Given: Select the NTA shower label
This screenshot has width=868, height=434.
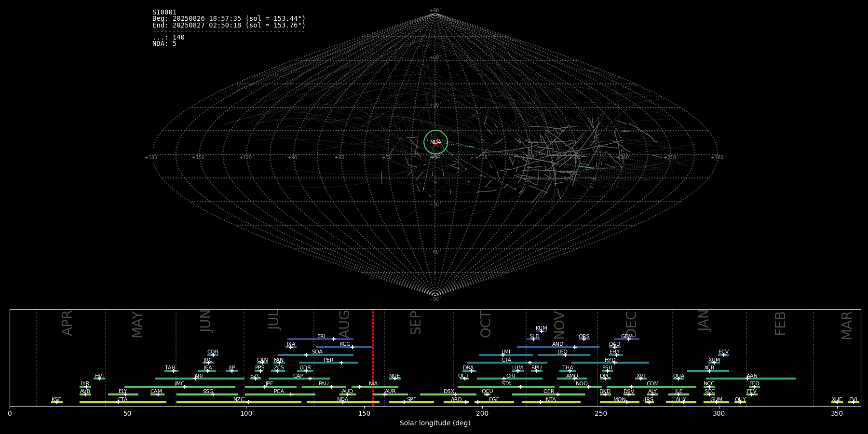Looking at the screenshot, I should (x=551, y=400).
